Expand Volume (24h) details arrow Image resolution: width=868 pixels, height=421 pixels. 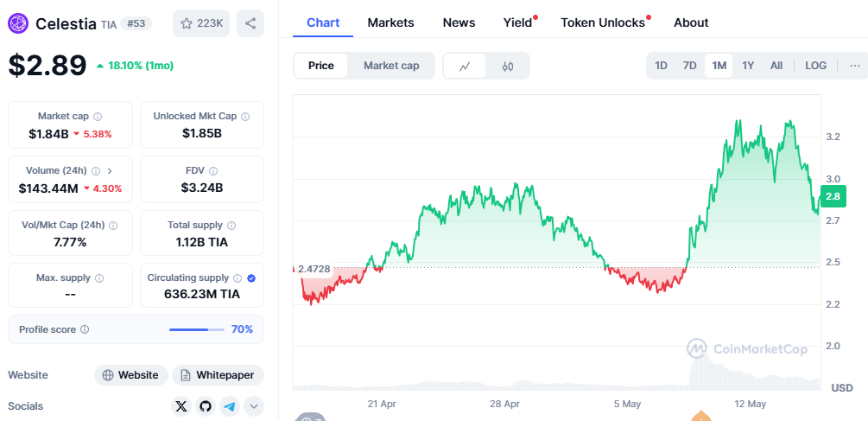pos(109,170)
